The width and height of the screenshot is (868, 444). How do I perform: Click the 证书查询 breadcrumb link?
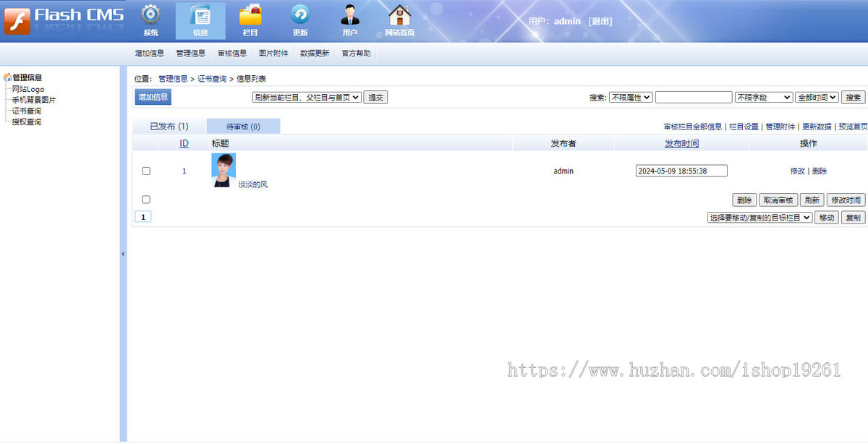[212, 79]
